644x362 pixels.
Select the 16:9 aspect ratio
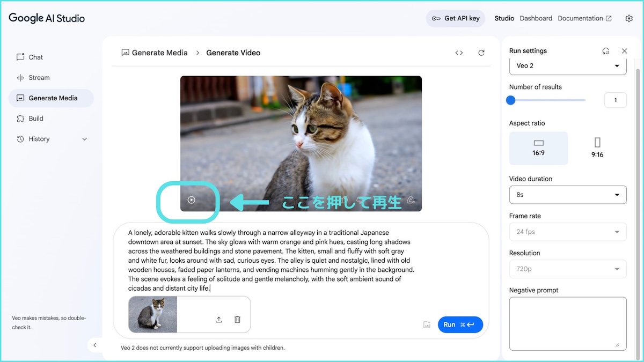(x=538, y=148)
